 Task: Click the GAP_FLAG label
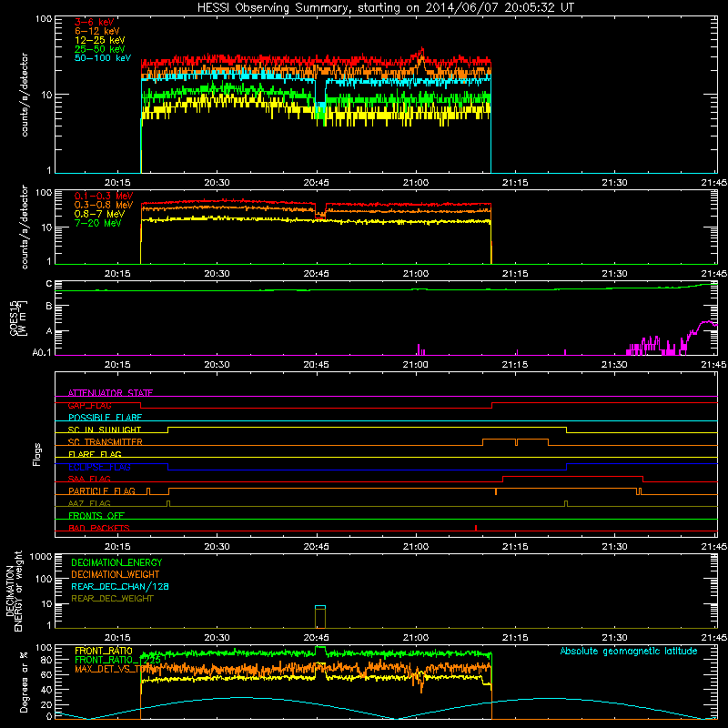[89, 405]
